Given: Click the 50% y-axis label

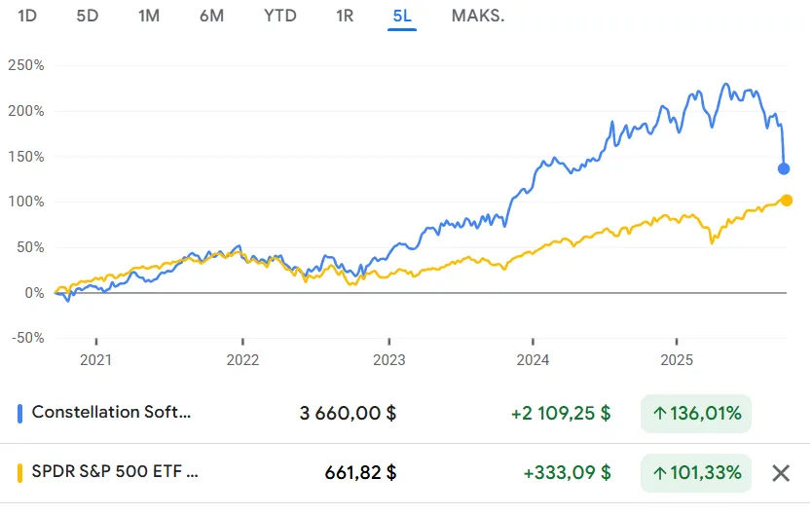Looking at the screenshot, I should [30, 247].
